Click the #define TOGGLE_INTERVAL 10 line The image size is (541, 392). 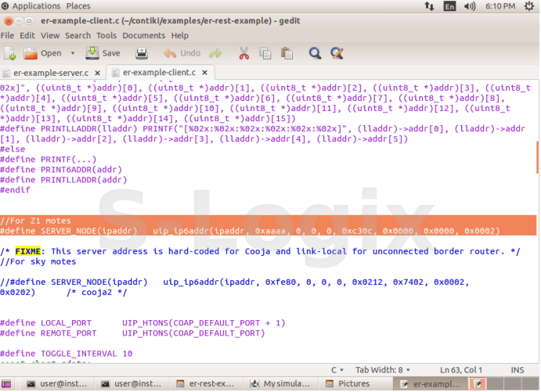pos(67,354)
